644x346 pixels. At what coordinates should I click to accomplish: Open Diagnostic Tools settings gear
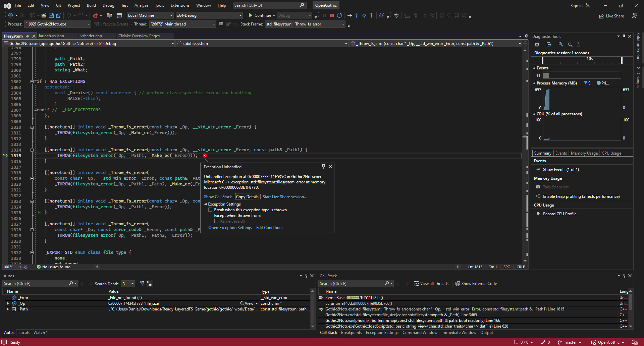[537, 44]
